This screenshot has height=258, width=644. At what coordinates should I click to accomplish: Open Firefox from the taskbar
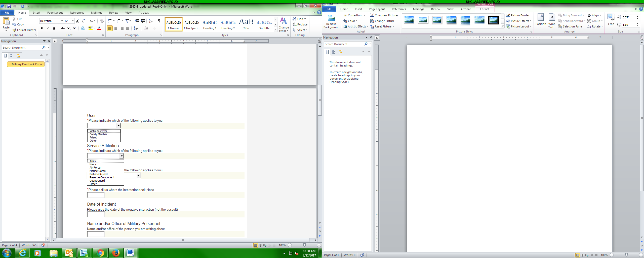coord(116,253)
